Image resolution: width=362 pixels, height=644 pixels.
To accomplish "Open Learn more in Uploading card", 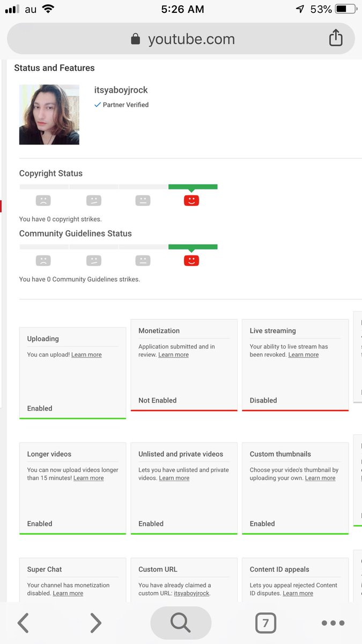I will pyautogui.click(x=86, y=355).
